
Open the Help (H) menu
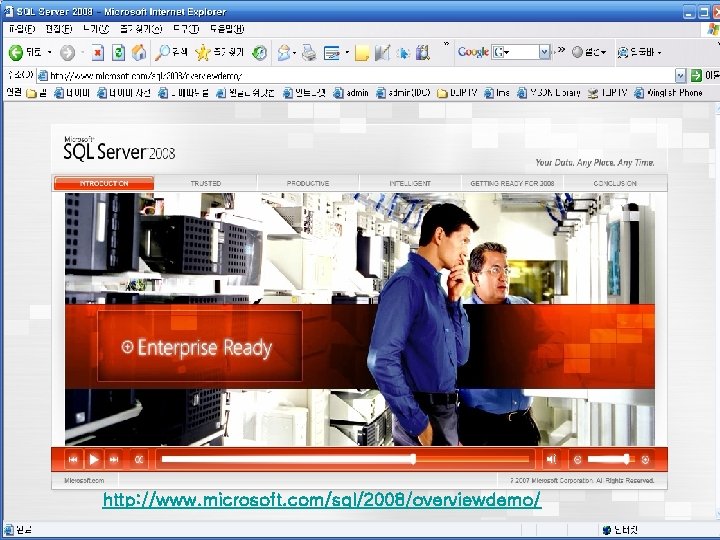click(x=227, y=29)
